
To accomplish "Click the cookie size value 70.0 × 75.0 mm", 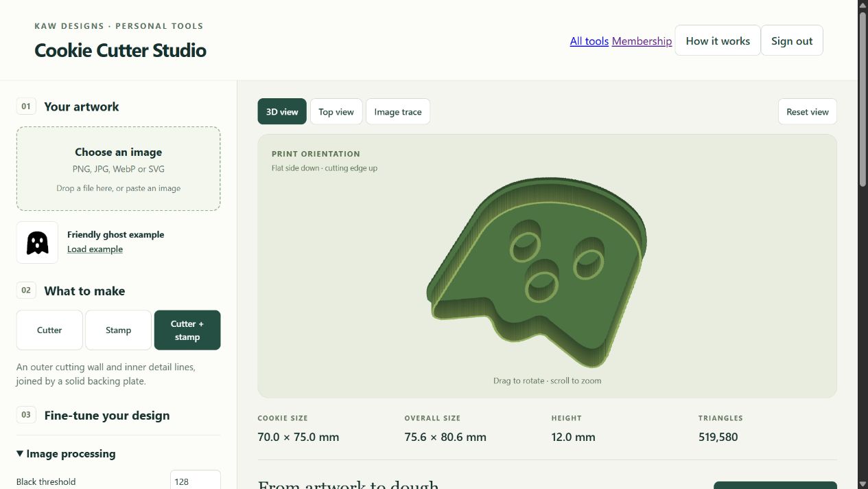I will (298, 437).
